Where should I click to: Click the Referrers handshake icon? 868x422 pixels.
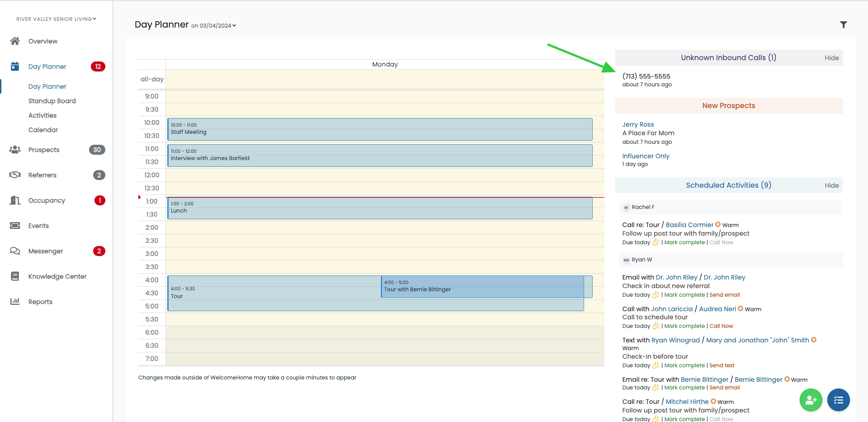pos(15,175)
